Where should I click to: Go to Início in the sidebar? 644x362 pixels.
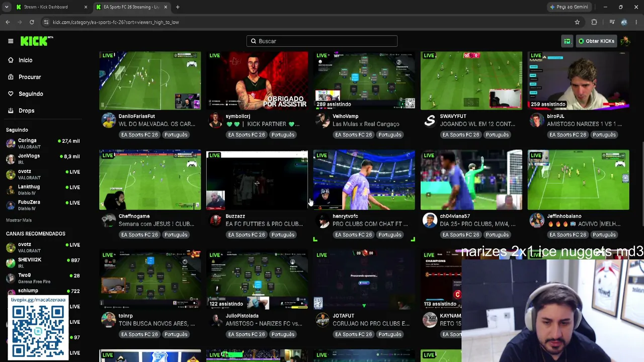pyautogui.click(x=25, y=60)
